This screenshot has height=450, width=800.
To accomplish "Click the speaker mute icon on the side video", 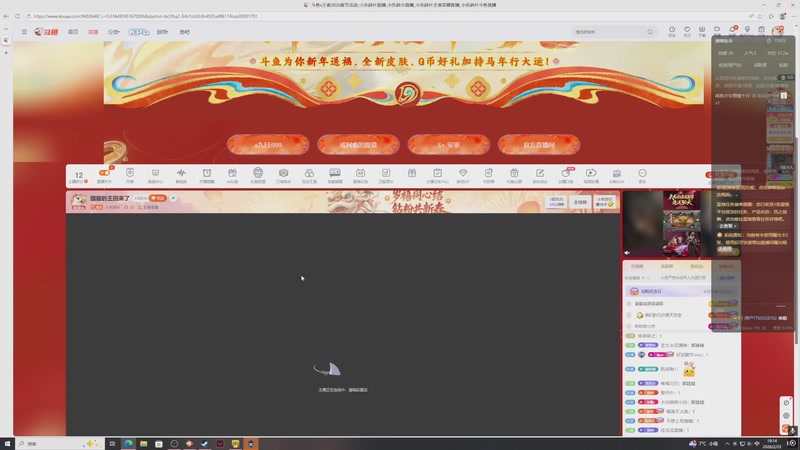I will (627, 253).
